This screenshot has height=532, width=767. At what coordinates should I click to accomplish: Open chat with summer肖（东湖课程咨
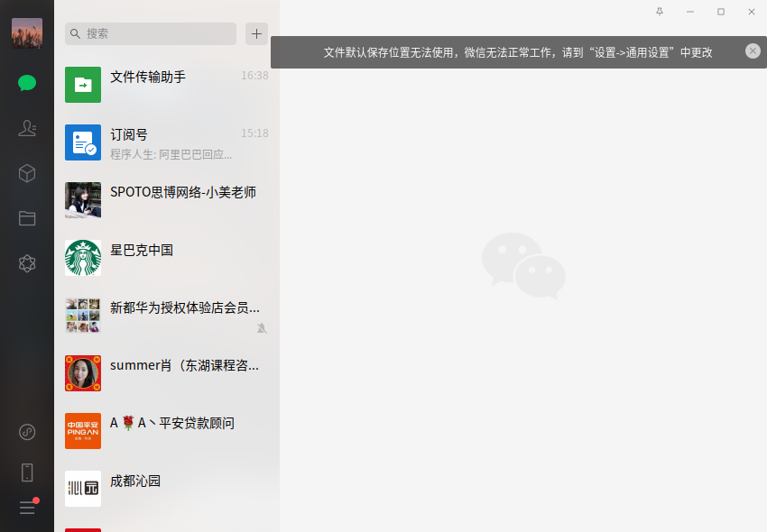click(x=167, y=373)
